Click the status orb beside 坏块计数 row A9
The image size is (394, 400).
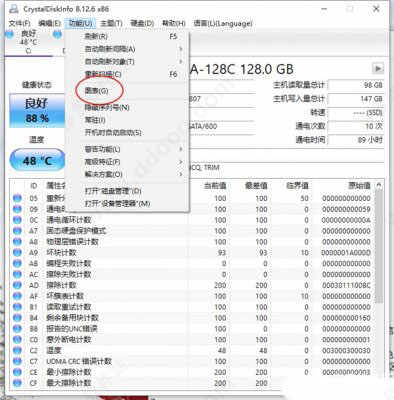(x=17, y=253)
